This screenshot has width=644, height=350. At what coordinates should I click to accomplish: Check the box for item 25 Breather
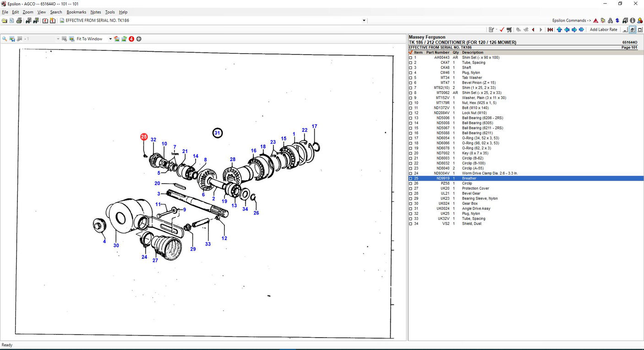(x=410, y=179)
